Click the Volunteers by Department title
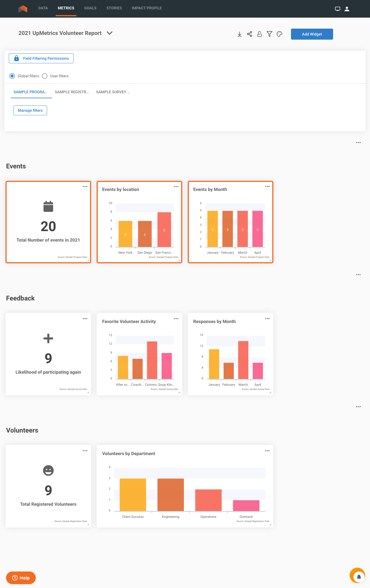This screenshot has height=588, width=370. point(129,453)
